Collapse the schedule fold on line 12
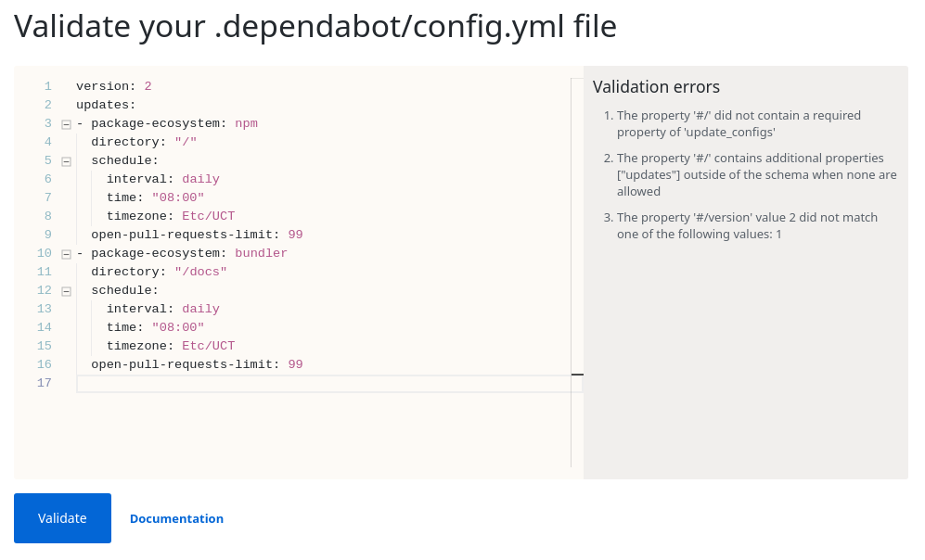This screenshot has width=925, height=560. (66, 291)
